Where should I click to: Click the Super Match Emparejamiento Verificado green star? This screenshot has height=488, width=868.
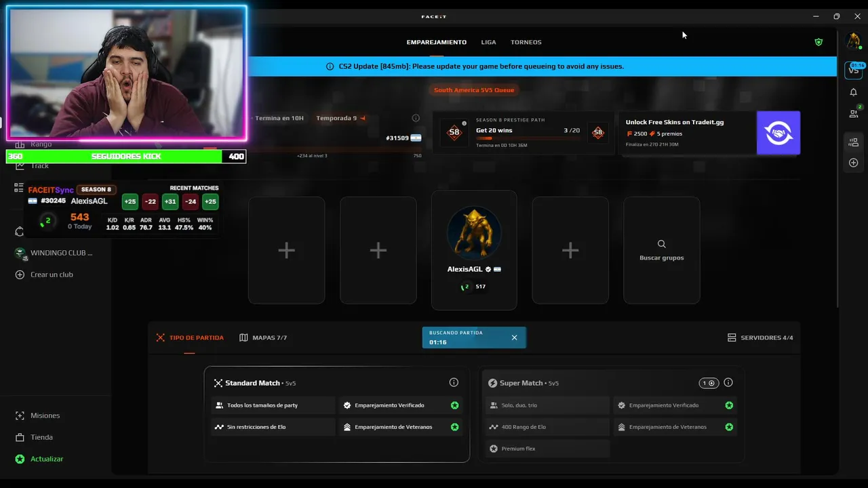729,405
